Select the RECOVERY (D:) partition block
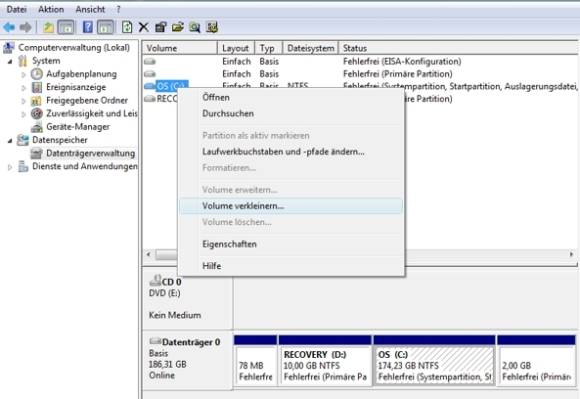Screen dimensions: 580x399 tap(325, 361)
